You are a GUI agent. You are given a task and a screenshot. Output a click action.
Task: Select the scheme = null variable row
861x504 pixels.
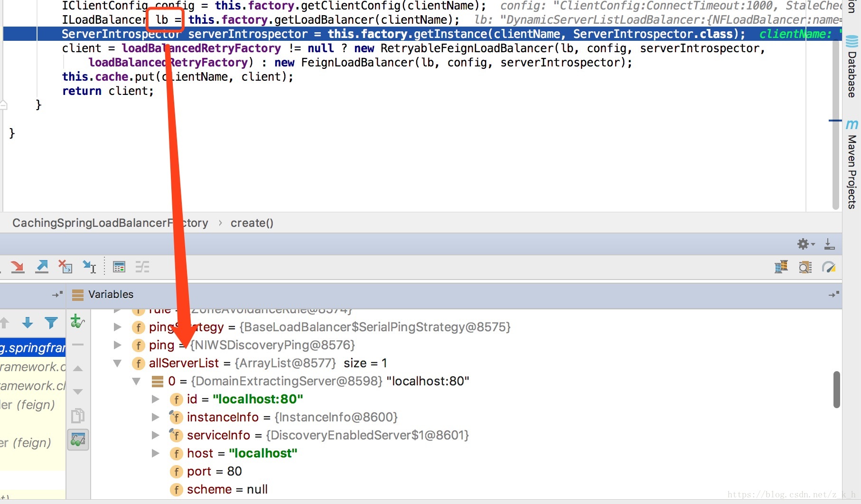click(466, 489)
